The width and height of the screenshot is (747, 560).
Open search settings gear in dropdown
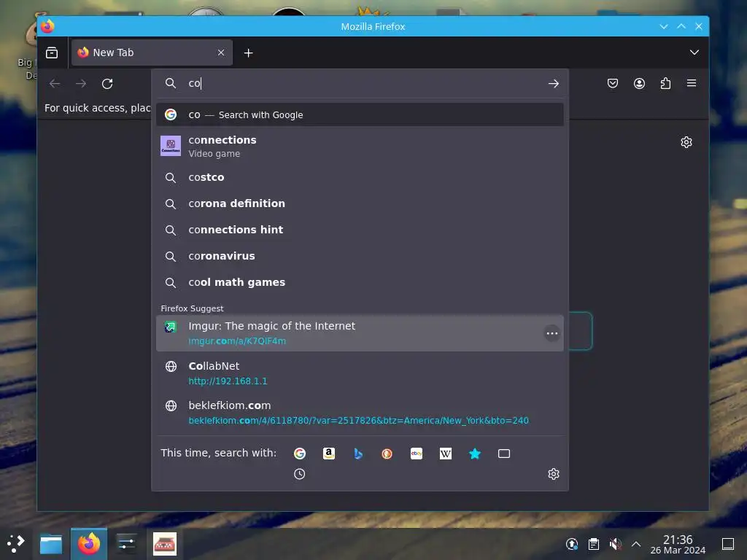(x=553, y=474)
